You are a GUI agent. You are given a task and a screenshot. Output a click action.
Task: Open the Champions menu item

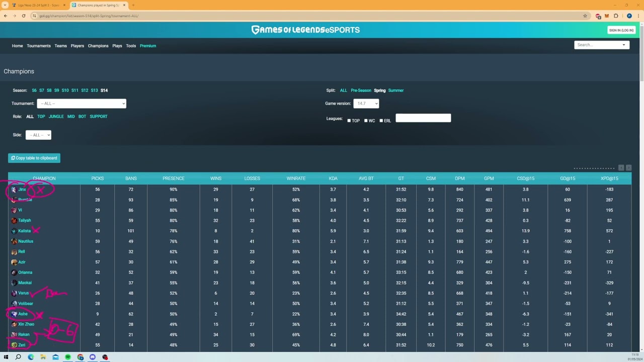[98, 46]
